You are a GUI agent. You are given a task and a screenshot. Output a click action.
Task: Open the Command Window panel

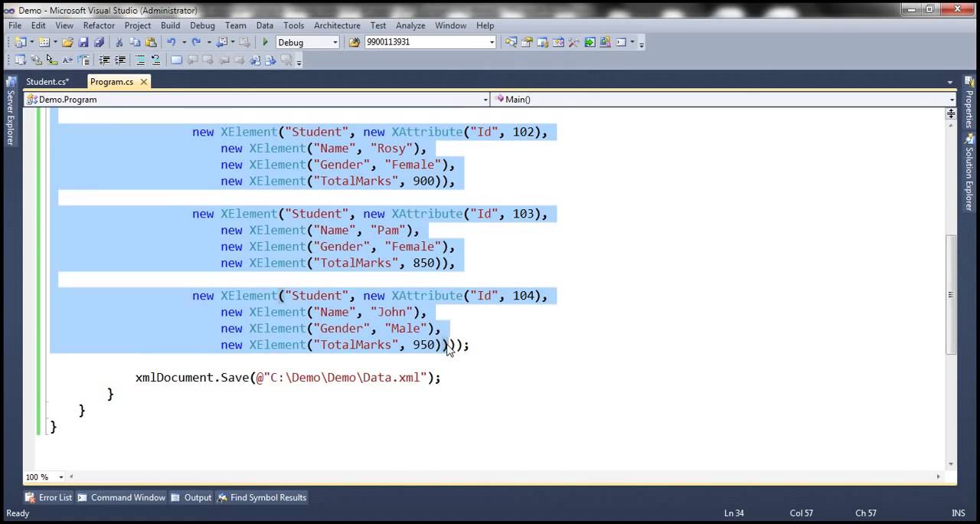coord(121,497)
